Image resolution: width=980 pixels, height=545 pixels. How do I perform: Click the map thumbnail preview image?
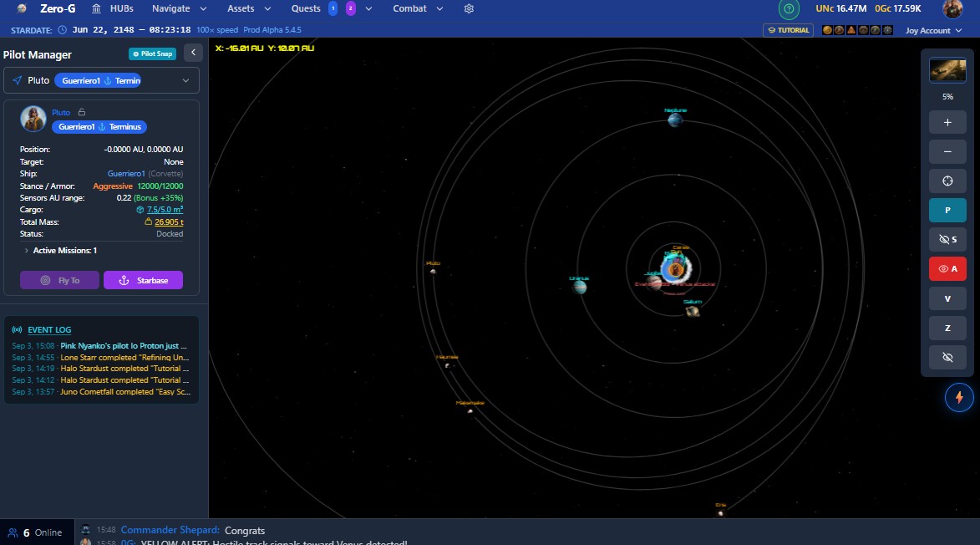[x=947, y=70]
